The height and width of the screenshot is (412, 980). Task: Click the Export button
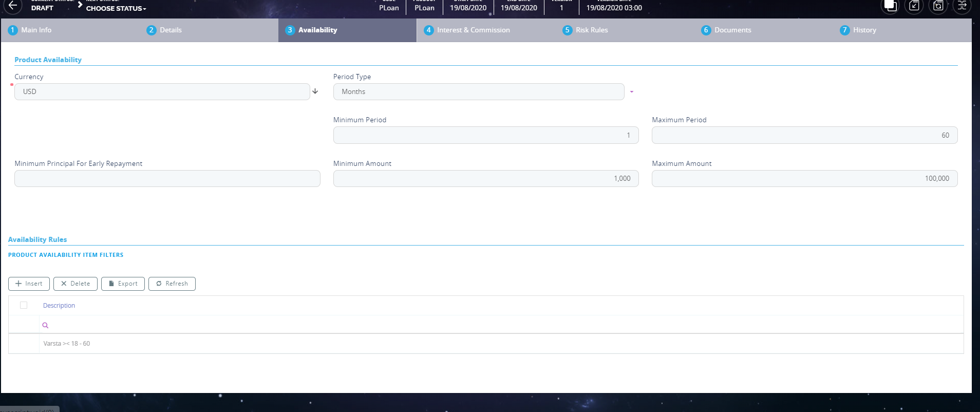(x=123, y=284)
